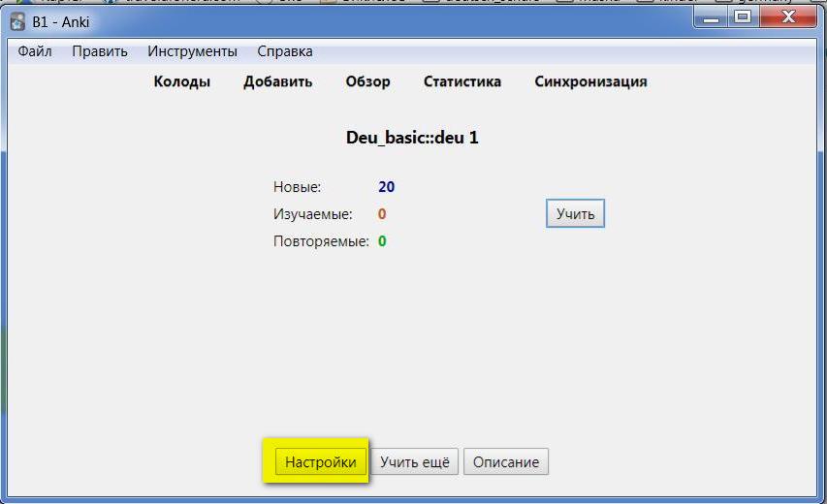Open the Обзор card browser
The height and width of the screenshot is (504, 827).
click(x=367, y=81)
